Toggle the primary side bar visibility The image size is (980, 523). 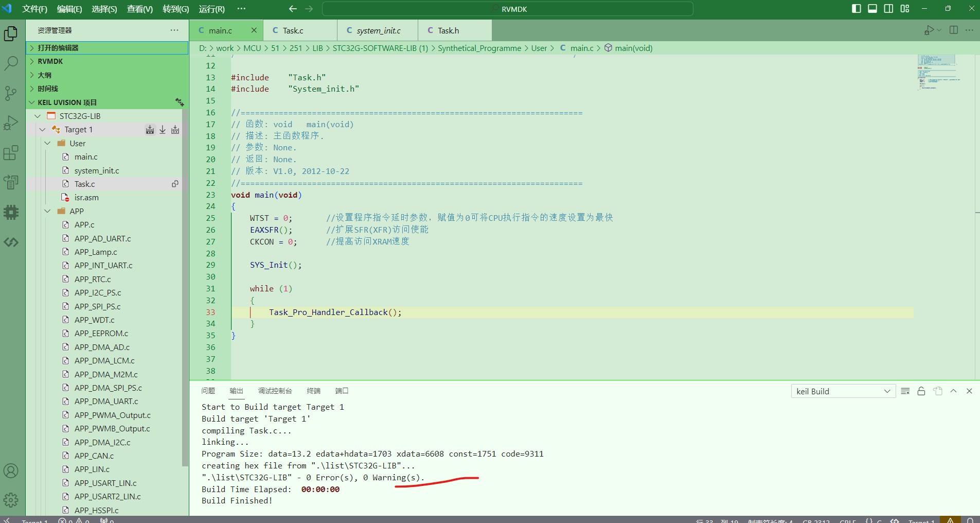coord(856,9)
